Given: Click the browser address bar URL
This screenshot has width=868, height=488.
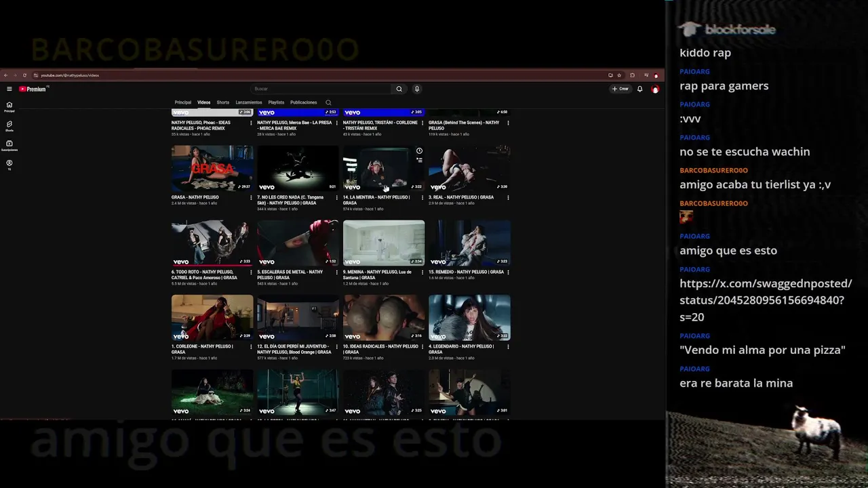Looking at the screenshot, I should [x=70, y=75].
